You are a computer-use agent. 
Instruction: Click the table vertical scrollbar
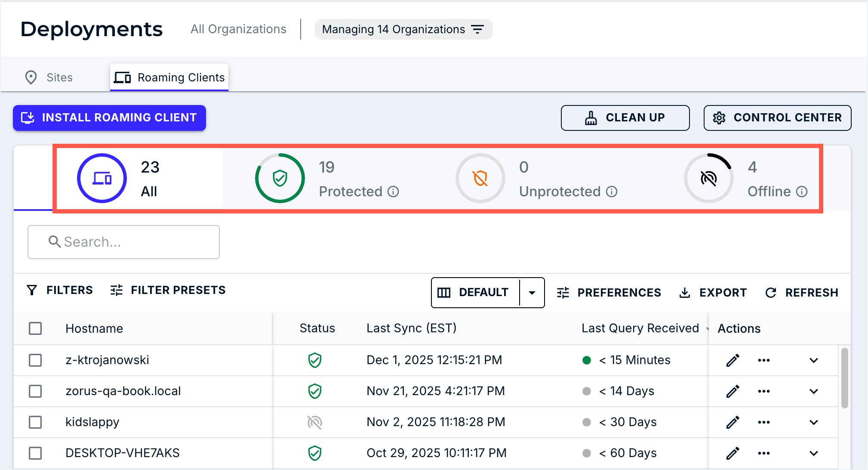coord(844,378)
